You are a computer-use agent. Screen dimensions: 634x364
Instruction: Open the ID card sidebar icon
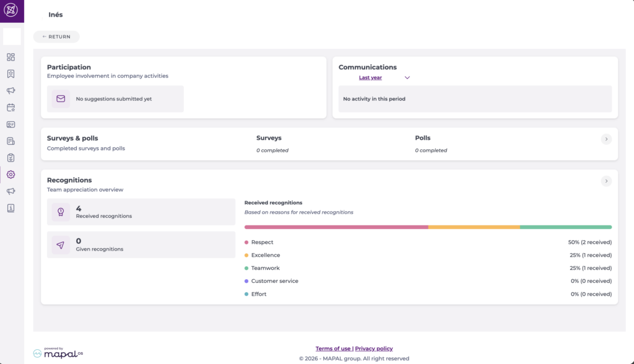pos(11,124)
